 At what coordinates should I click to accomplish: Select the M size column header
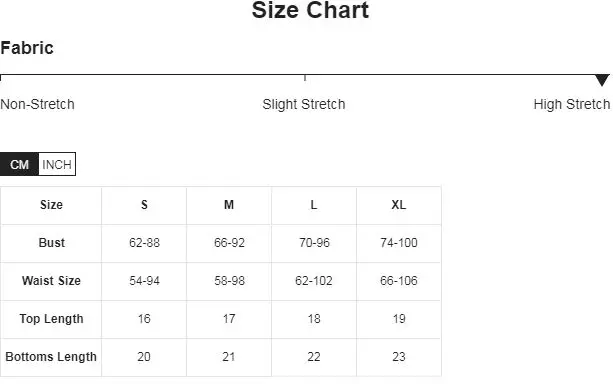coord(229,205)
